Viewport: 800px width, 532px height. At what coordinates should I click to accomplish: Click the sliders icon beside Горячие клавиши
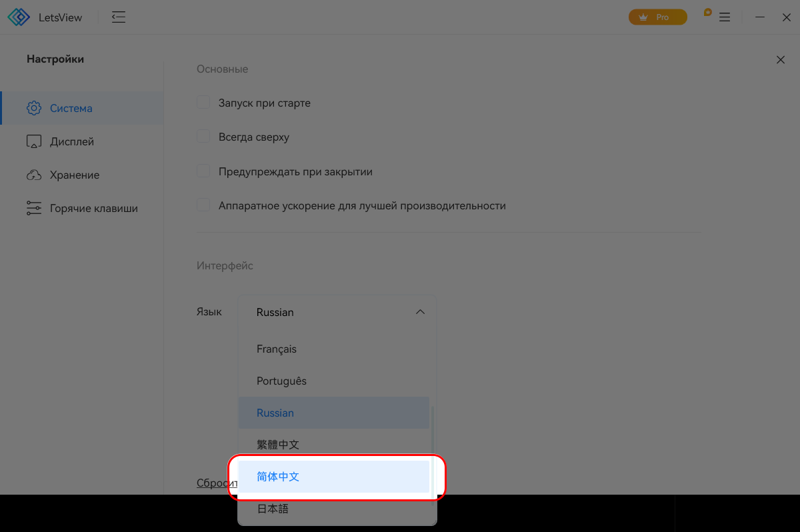click(x=34, y=208)
